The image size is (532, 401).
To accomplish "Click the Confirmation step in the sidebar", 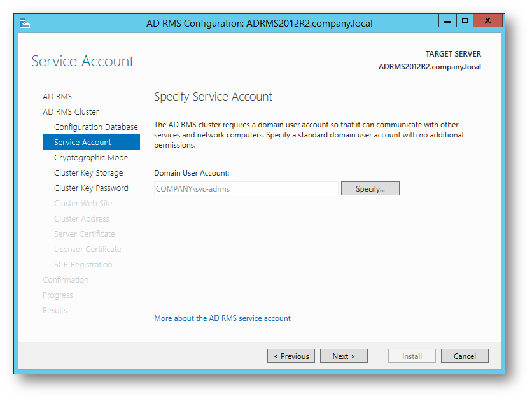I will (66, 279).
